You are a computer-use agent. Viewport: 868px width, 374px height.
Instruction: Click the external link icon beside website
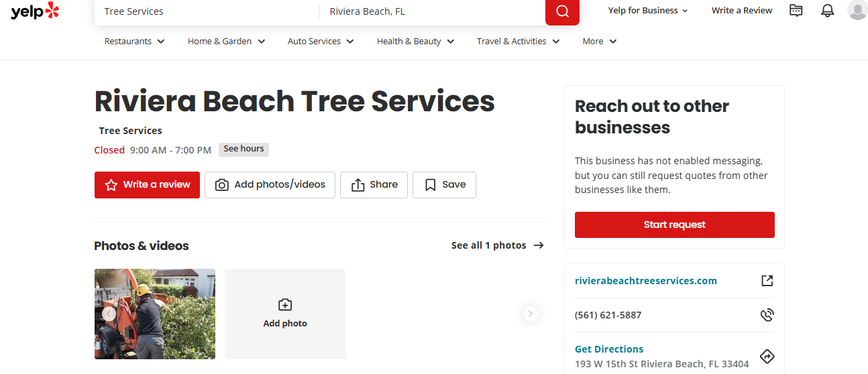pyautogui.click(x=767, y=281)
